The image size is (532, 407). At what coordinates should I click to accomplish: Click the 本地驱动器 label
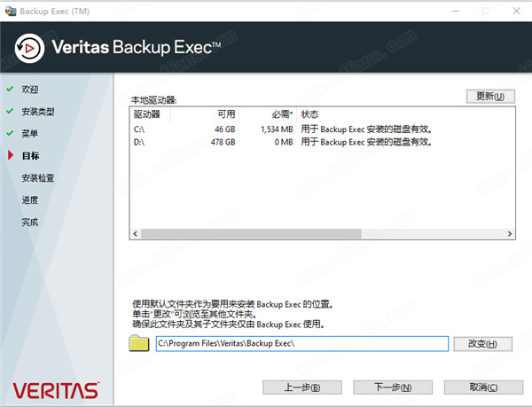coord(153,100)
